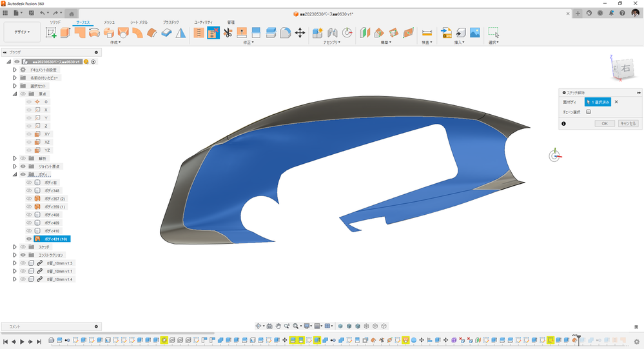Select the Create Sketch tool

pyautogui.click(x=51, y=33)
